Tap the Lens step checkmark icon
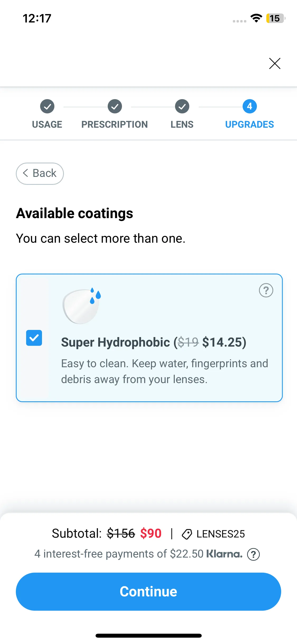 [x=182, y=107]
